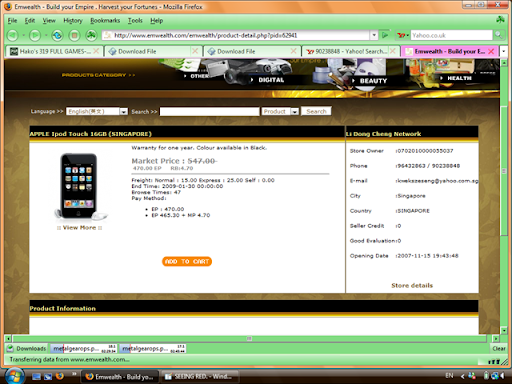Select store email address text
The width and height of the screenshot is (512, 384).
pos(437,181)
